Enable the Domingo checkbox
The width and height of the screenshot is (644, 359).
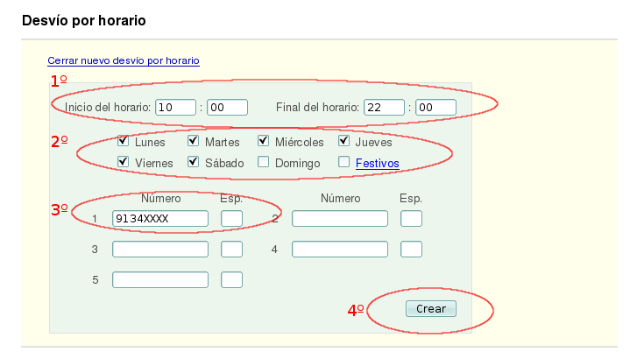(x=264, y=162)
